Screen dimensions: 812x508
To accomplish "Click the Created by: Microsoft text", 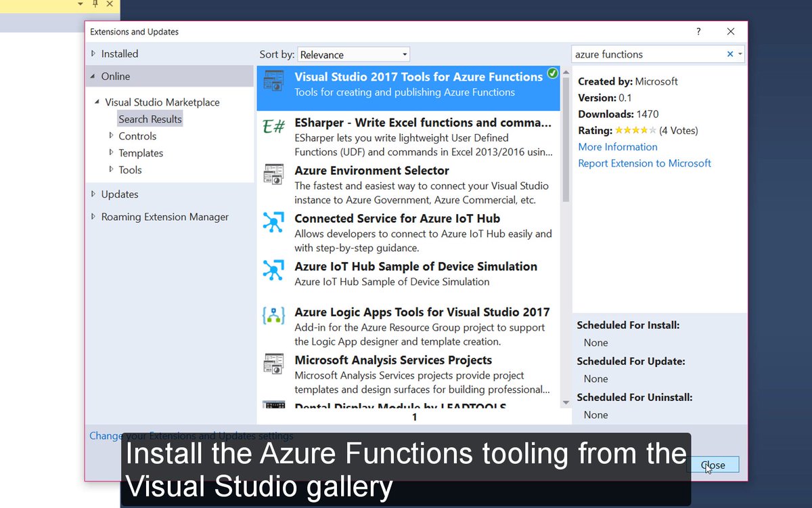I will [628, 81].
